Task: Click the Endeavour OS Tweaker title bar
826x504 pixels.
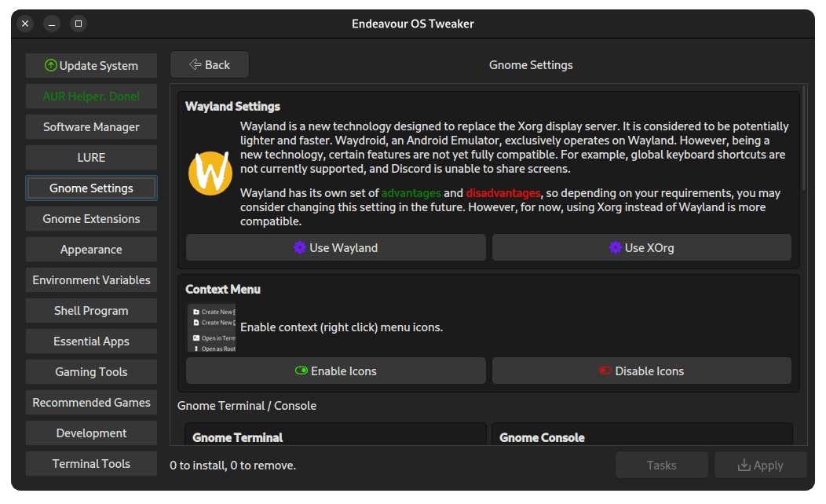Action: coord(413,24)
